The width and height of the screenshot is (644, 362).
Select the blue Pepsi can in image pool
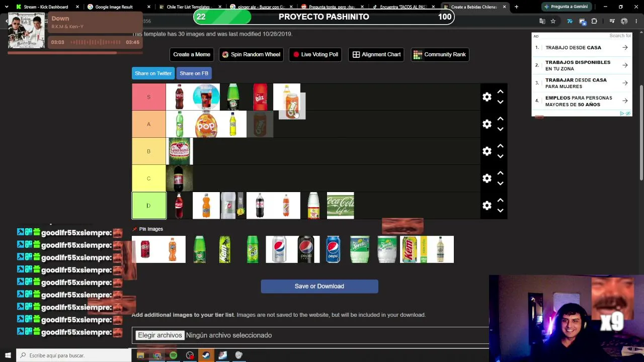tap(333, 249)
